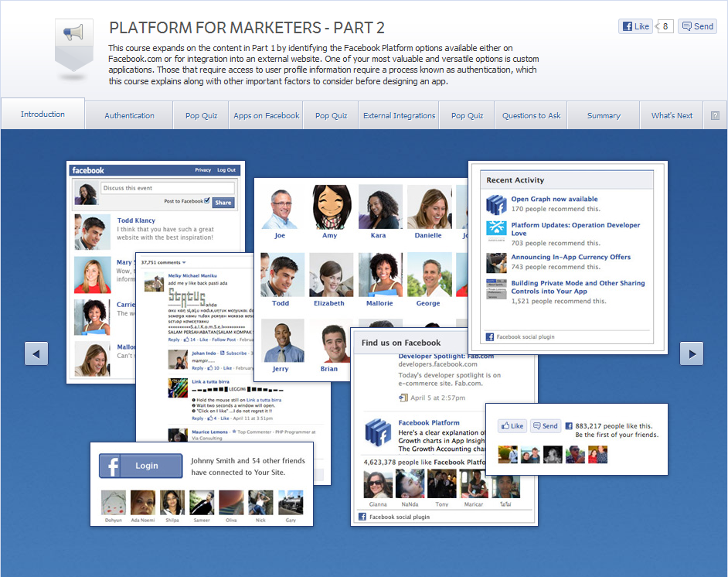This screenshot has width=728, height=577.
Task: Click Tony's fan photo
Action: pos(442,484)
